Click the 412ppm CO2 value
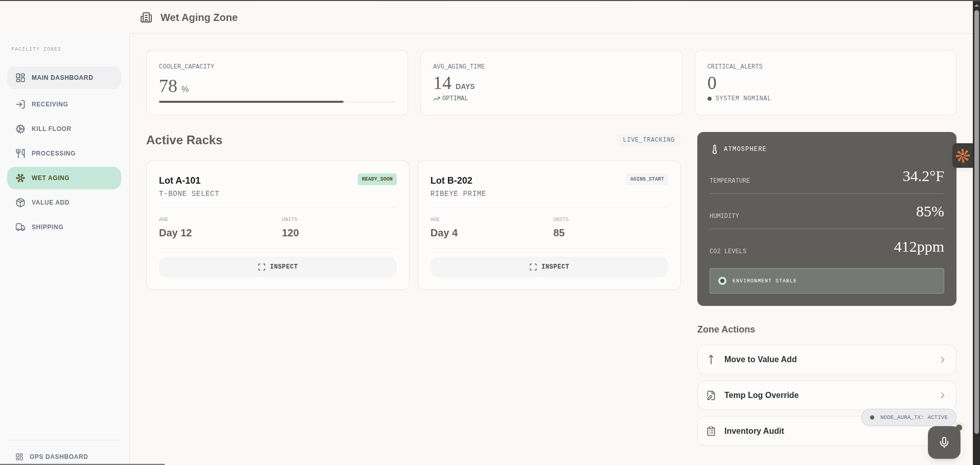The height and width of the screenshot is (465, 980). (x=919, y=247)
